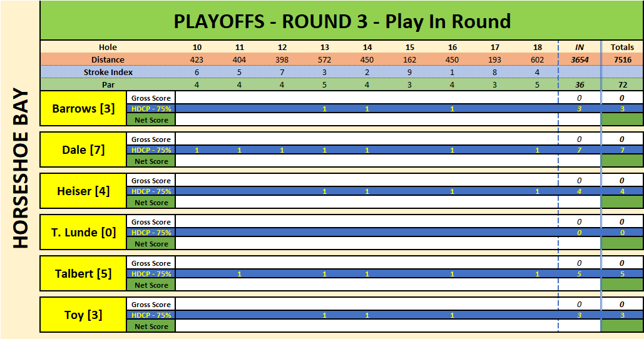This screenshot has width=644, height=339.
Task: Select the vertical HORSESHOE BAY course label
Action: click(21, 167)
